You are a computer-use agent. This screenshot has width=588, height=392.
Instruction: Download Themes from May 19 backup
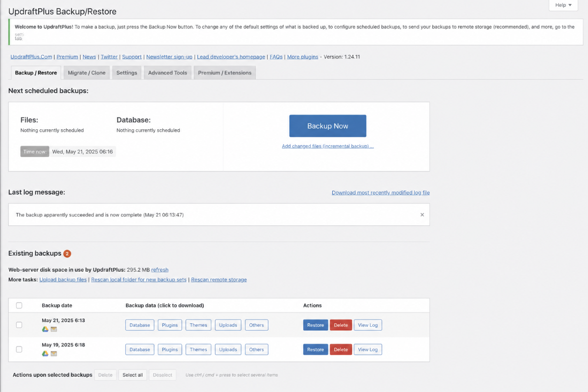tap(198, 349)
